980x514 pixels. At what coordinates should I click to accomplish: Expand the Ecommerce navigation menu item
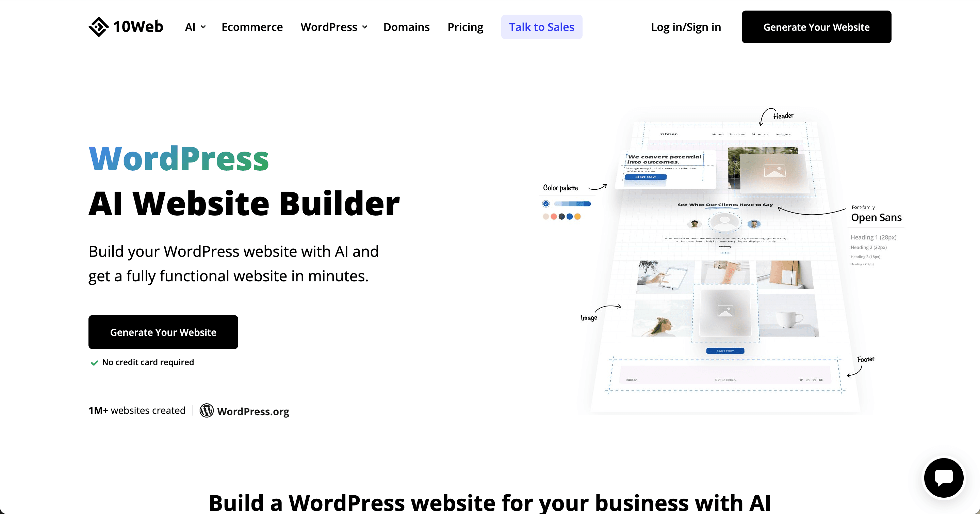[251, 27]
